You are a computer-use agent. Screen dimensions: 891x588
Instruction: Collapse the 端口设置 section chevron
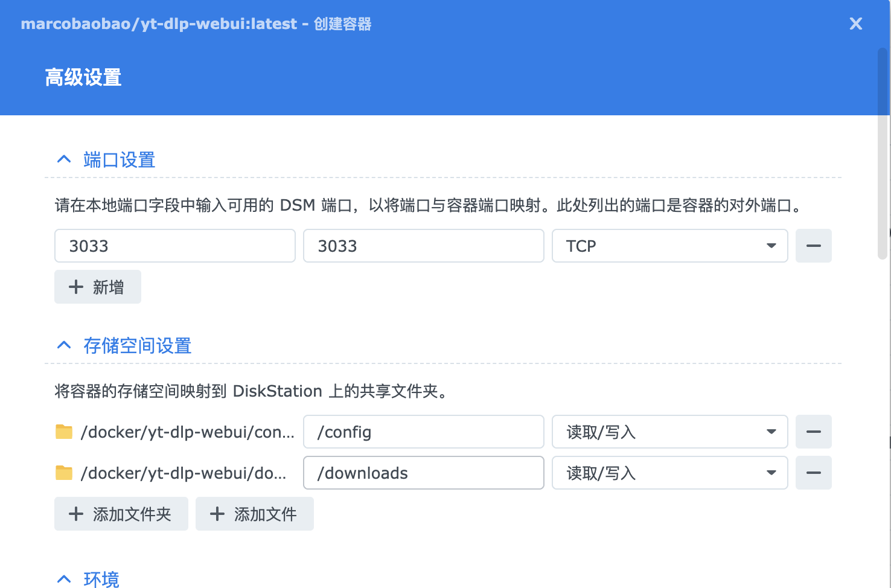pos(64,159)
